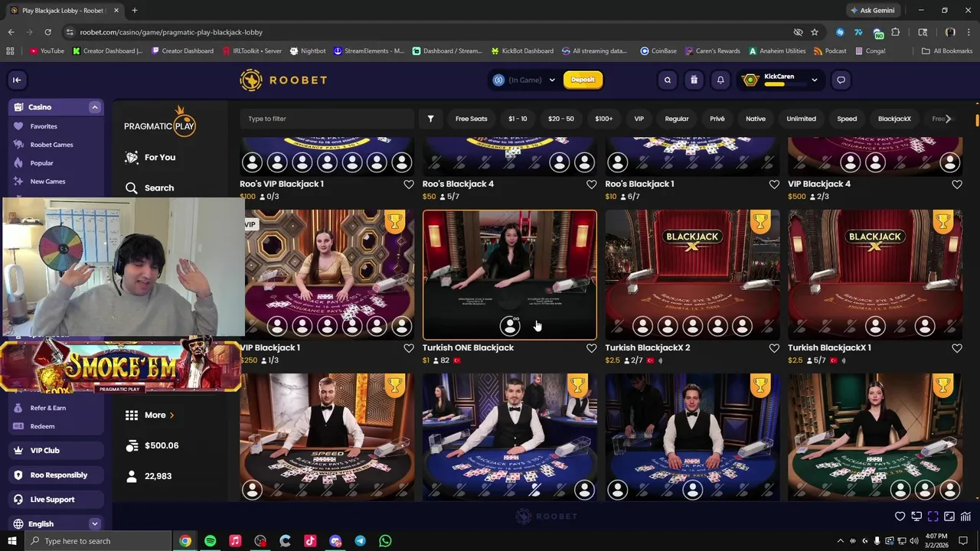Screen dimensions: 980x551
Task: Open Refer & Earn link
Action: tap(47, 408)
